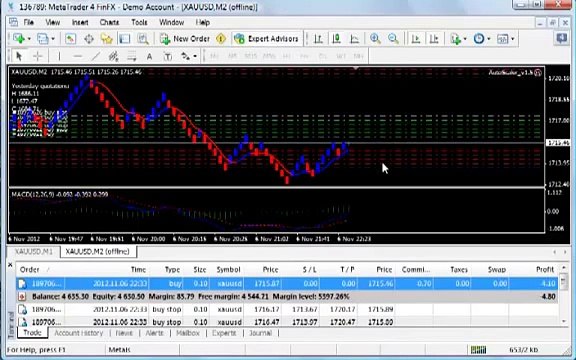Open the File menu
Image resolution: width=576 pixels, height=360 pixels.
[29, 22]
